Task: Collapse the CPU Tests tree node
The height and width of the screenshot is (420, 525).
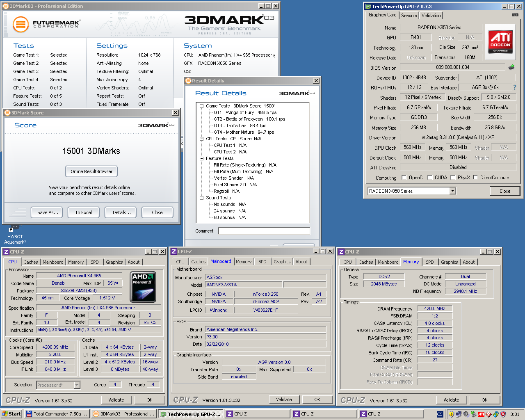Action: (202, 139)
